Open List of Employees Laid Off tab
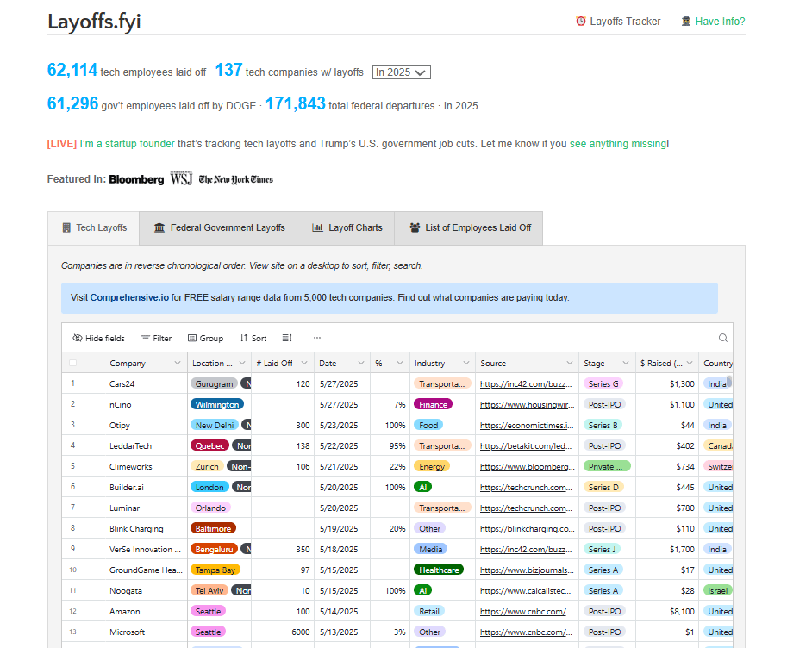The image size is (812, 648). pyautogui.click(x=469, y=227)
